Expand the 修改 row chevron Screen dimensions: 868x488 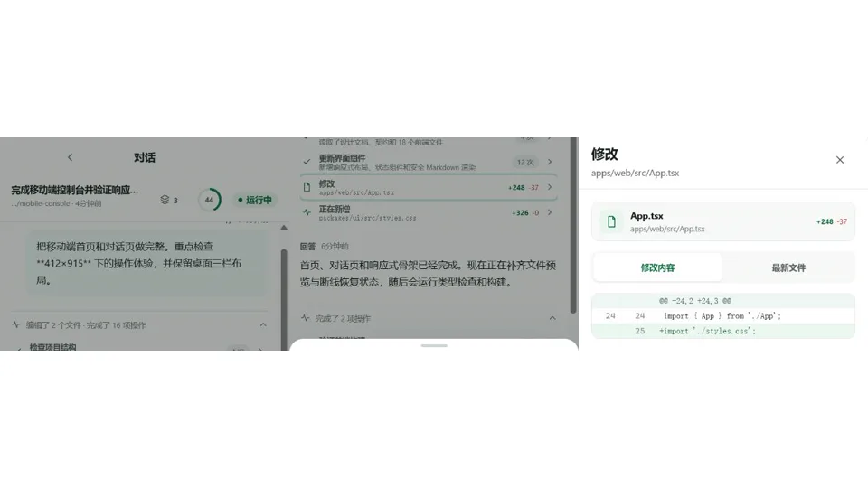[x=550, y=187]
